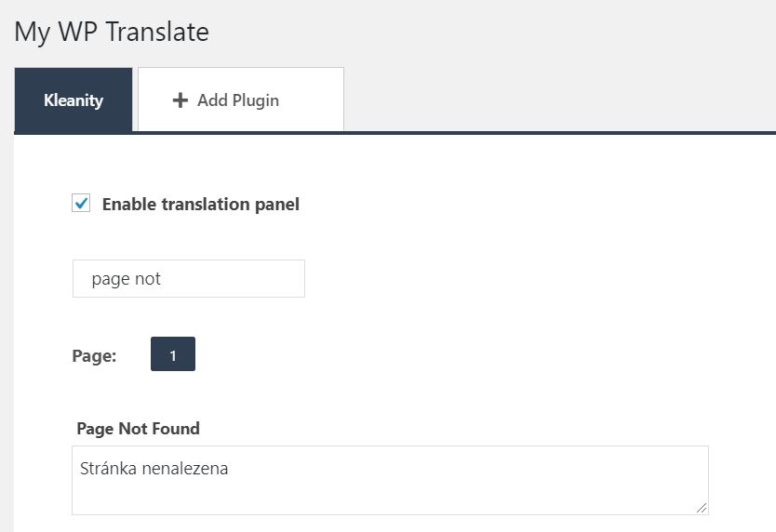Click the word 'Kleanity' on the active tab
The height and width of the screenshot is (532, 776).
click(74, 100)
